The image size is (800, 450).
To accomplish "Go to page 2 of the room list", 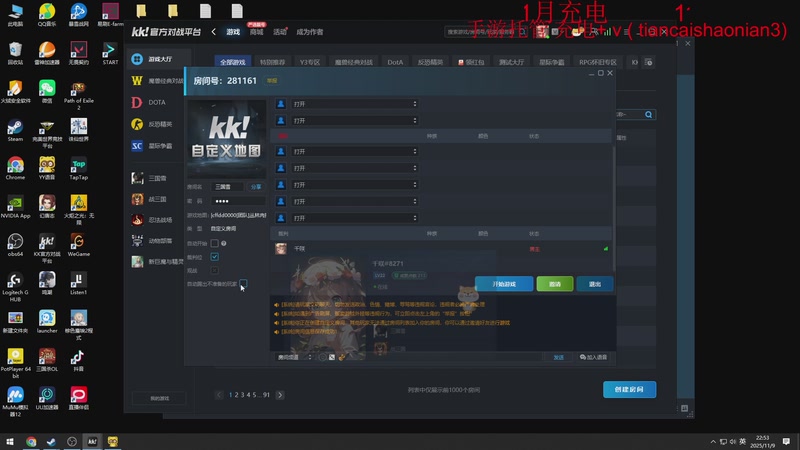I will [x=236, y=395].
